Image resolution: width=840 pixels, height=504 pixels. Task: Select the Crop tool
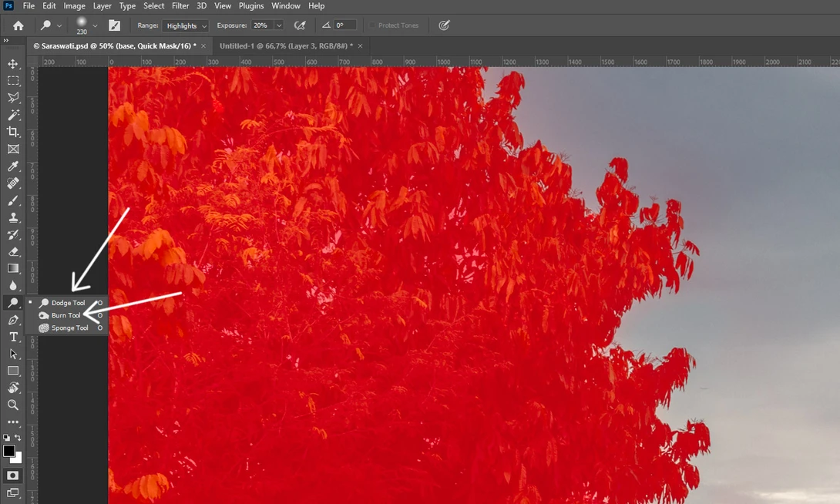click(x=13, y=132)
